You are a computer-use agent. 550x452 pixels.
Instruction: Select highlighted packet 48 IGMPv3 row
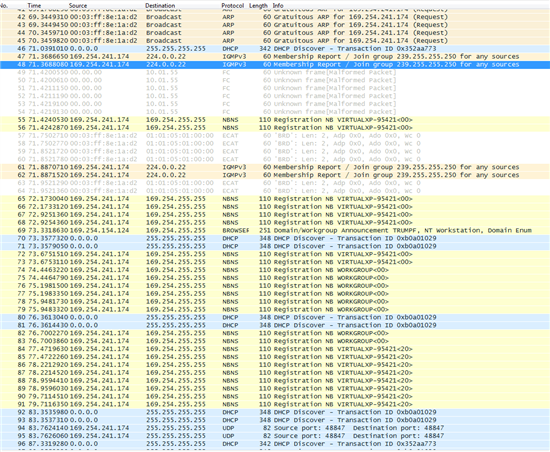click(275, 65)
